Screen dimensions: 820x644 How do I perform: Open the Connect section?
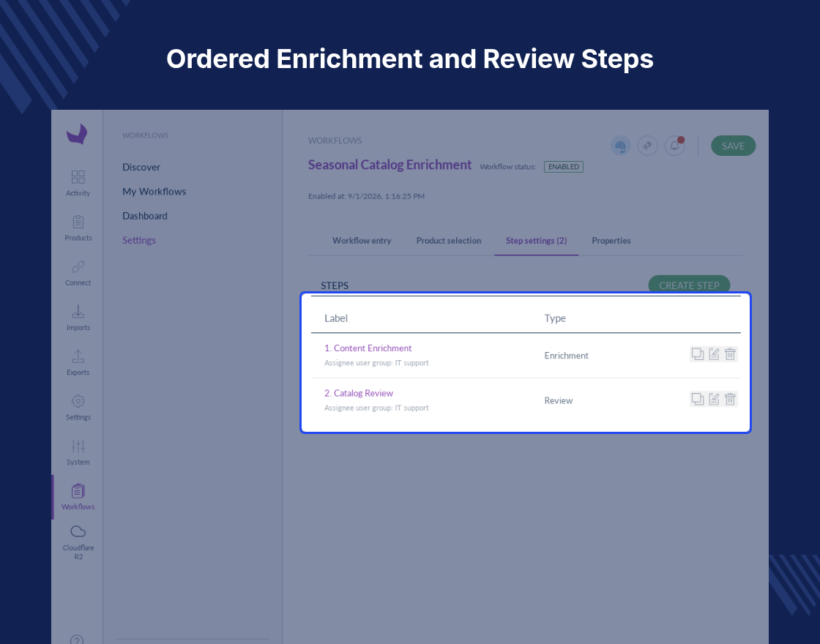pyautogui.click(x=78, y=273)
